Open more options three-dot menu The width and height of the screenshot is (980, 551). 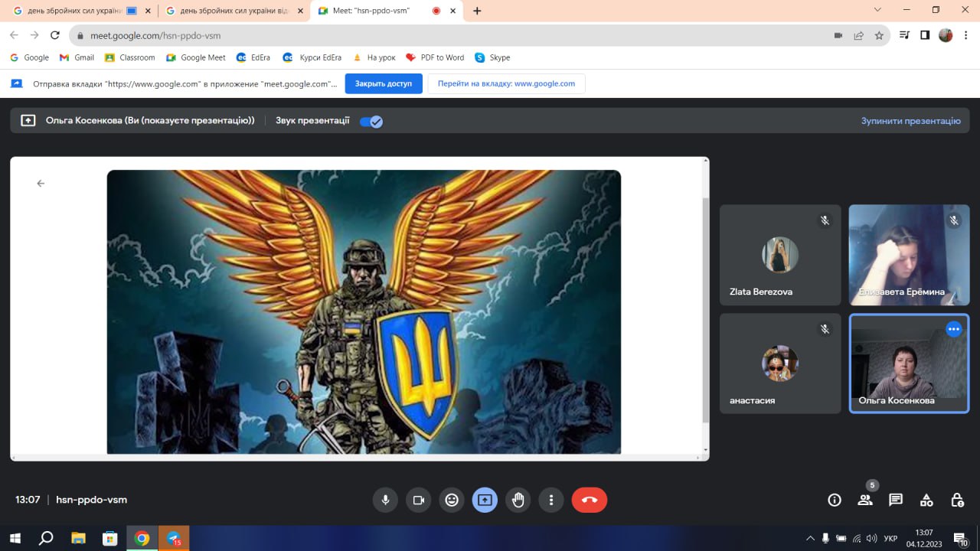click(551, 500)
